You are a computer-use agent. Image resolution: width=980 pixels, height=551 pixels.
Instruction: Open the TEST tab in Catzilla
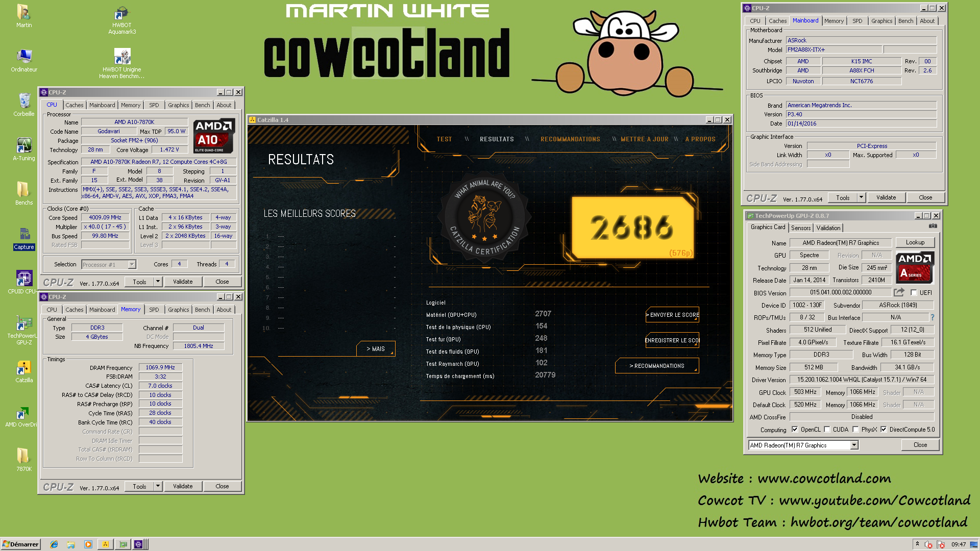coord(444,139)
